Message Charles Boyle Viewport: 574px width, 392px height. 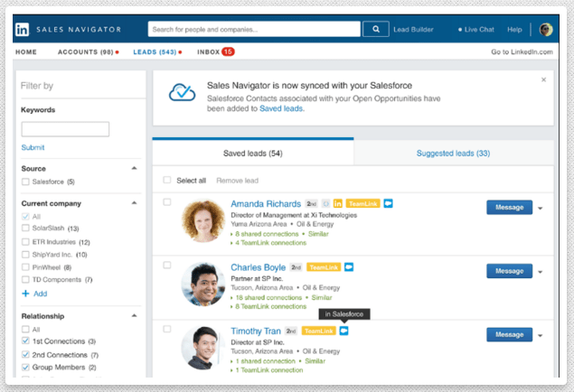pos(509,271)
